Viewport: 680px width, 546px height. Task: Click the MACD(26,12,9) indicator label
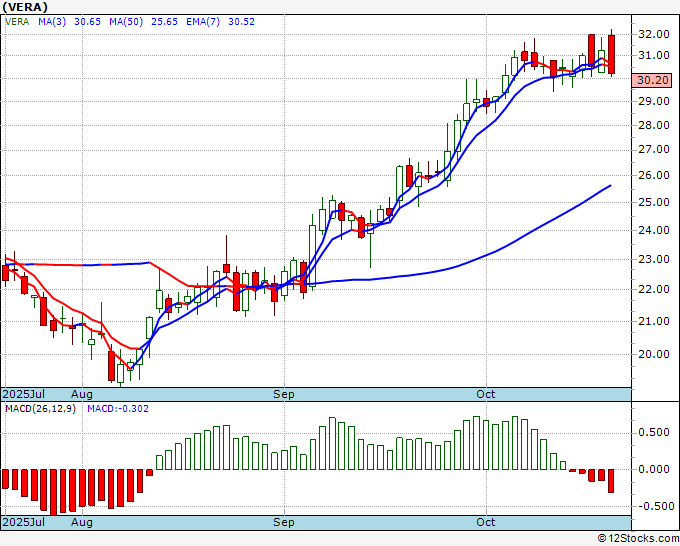[x=40, y=409]
